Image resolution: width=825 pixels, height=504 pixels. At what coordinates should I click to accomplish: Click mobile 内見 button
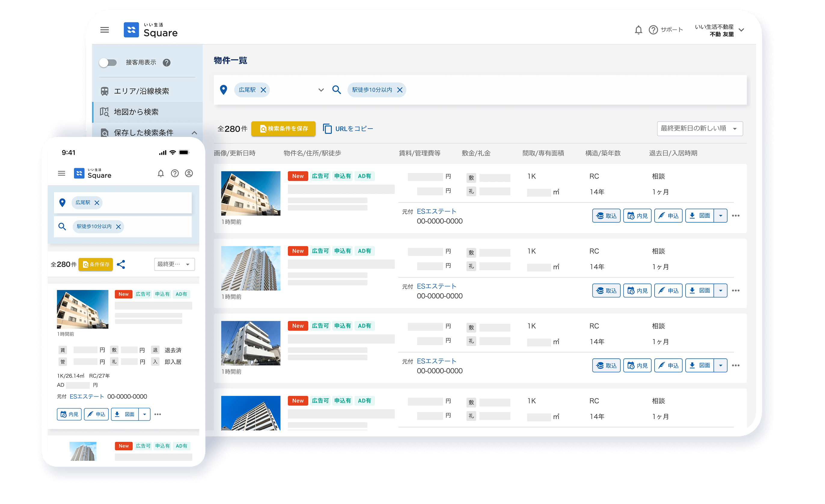[x=69, y=415]
